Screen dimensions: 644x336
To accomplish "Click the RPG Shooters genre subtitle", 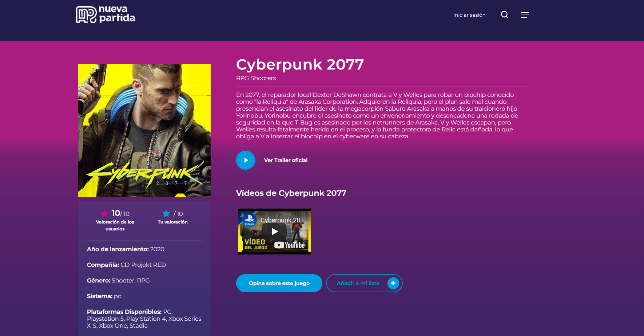I will coord(256,78).
